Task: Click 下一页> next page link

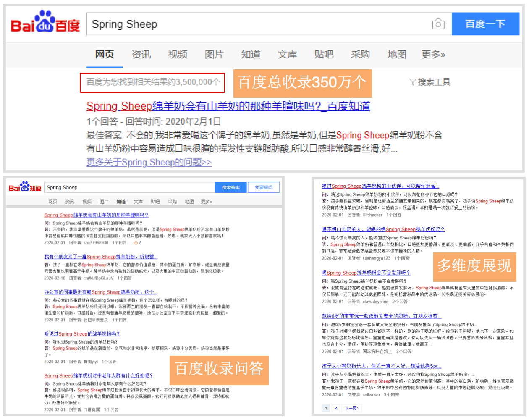Action: coord(351,408)
